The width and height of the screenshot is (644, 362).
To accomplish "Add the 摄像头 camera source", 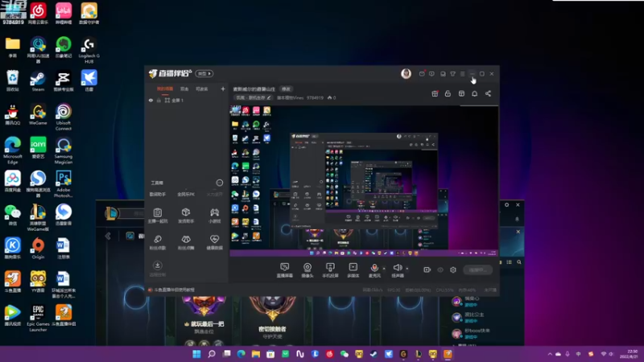I will tap(308, 270).
